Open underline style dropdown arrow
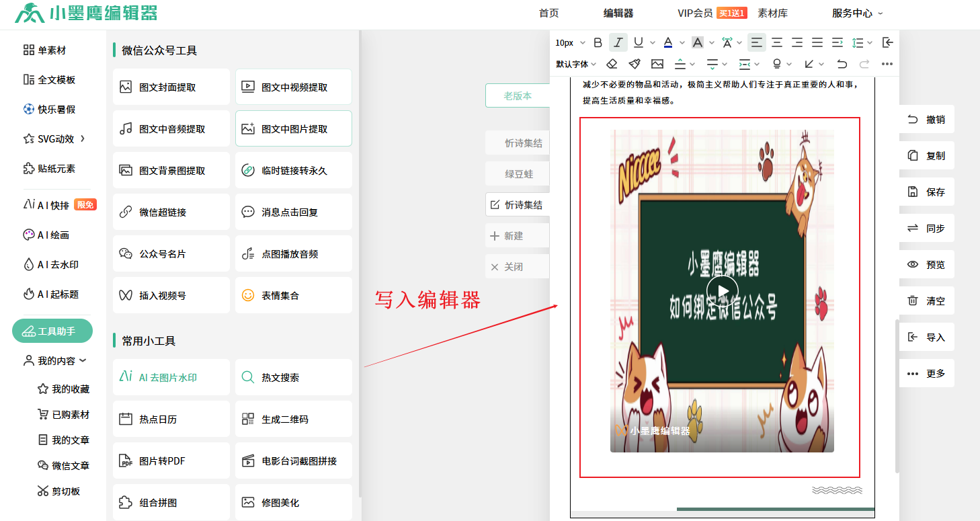The height and width of the screenshot is (521, 980). tap(651, 42)
